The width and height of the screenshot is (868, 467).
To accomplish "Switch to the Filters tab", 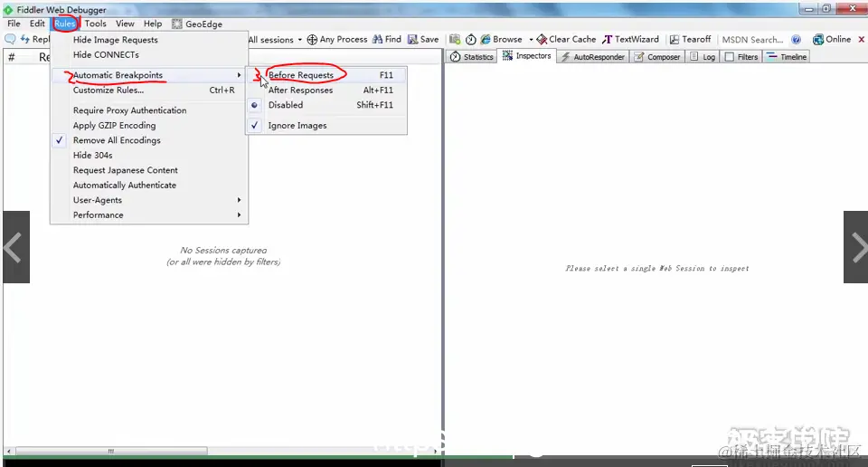I will pyautogui.click(x=741, y=56).
